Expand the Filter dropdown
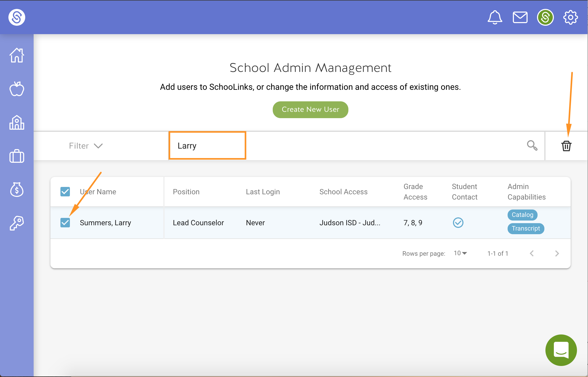Screen dimensions: 588x377 click(86, 146)
